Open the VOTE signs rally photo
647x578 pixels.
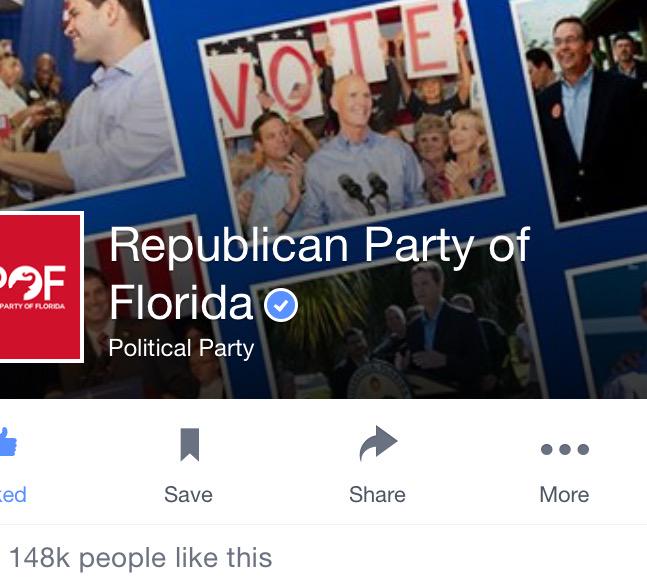coord(353,120)
